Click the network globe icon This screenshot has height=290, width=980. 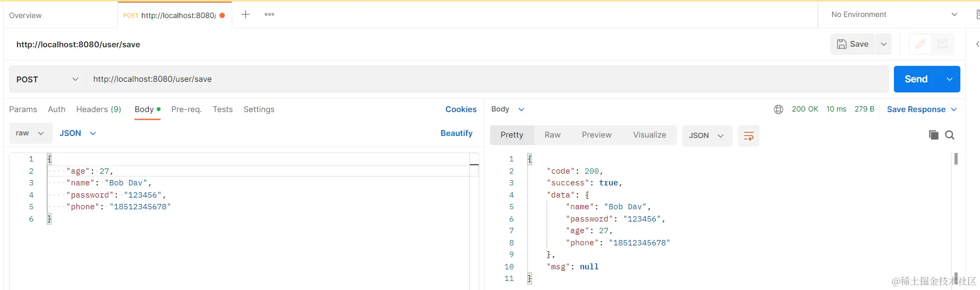(779, 109)
